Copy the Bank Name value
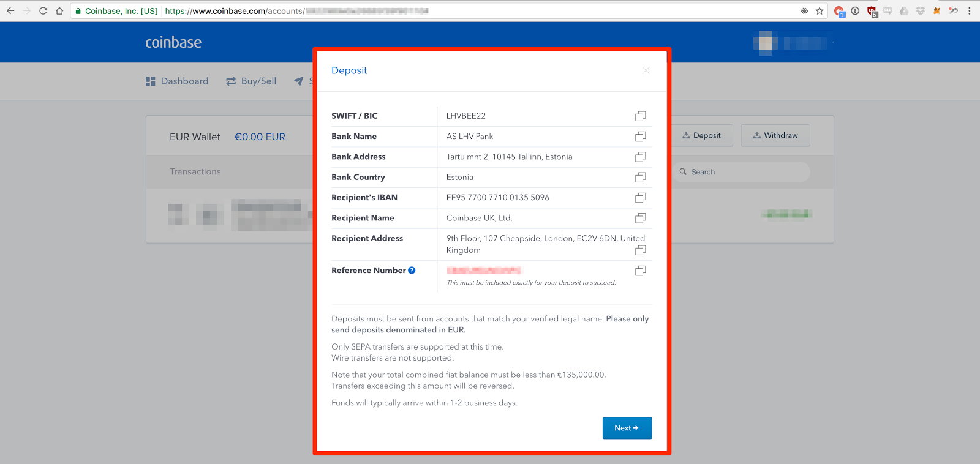The width and height of the screenshot is (980, 464). tap(640, 137)
